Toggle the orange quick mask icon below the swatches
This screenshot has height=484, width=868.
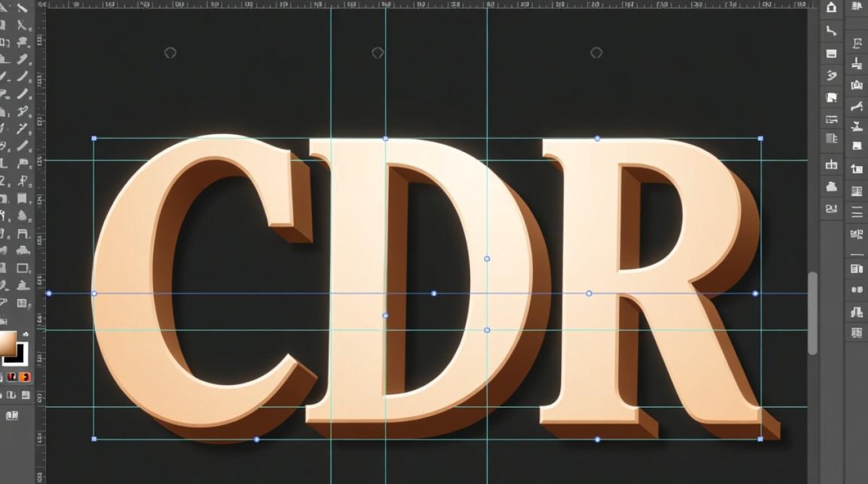pyautogui.click(x=25, y=376)
